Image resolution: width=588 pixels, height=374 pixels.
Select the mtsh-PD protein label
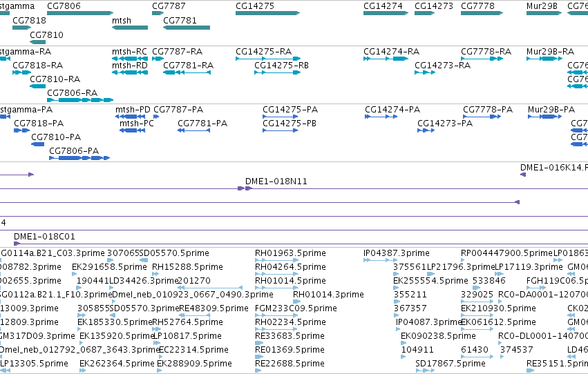133,110
